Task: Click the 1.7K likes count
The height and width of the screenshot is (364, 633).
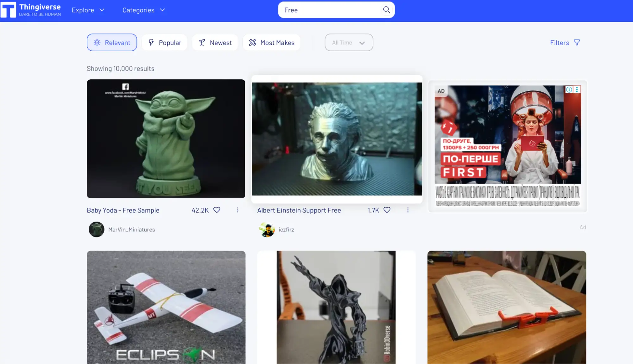Action: pyautogui.click(x=373, y=210)
